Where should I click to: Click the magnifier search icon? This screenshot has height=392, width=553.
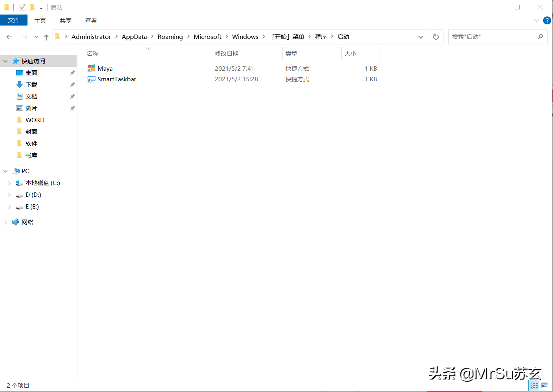pyautogui.click(x=540, y=37)
